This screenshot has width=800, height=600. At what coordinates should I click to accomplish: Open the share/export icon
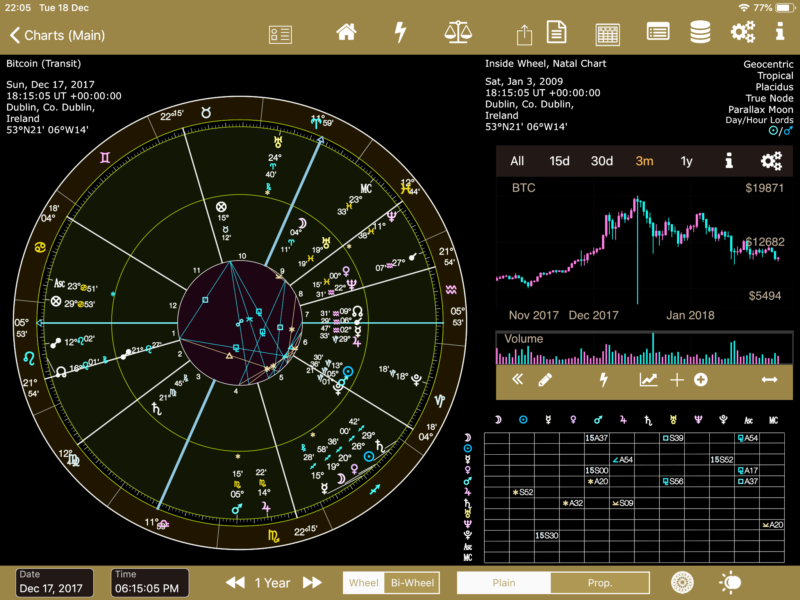pyautogui.click(x=525, y=34)
